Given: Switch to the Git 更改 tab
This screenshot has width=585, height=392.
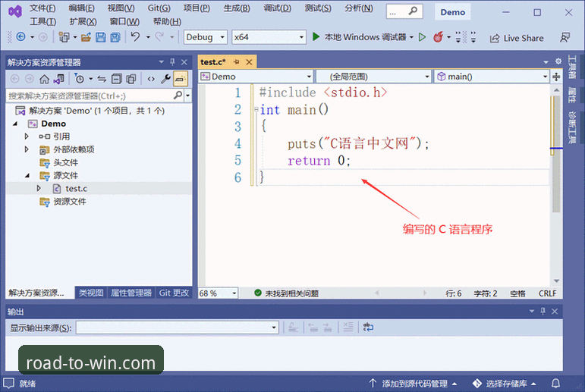Looking at the screenshot, I should pyautogui.click(x=174, y=293).
